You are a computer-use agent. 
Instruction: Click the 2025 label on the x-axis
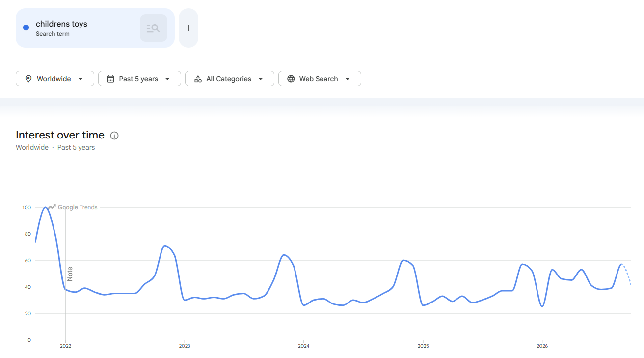click(423, 346)
